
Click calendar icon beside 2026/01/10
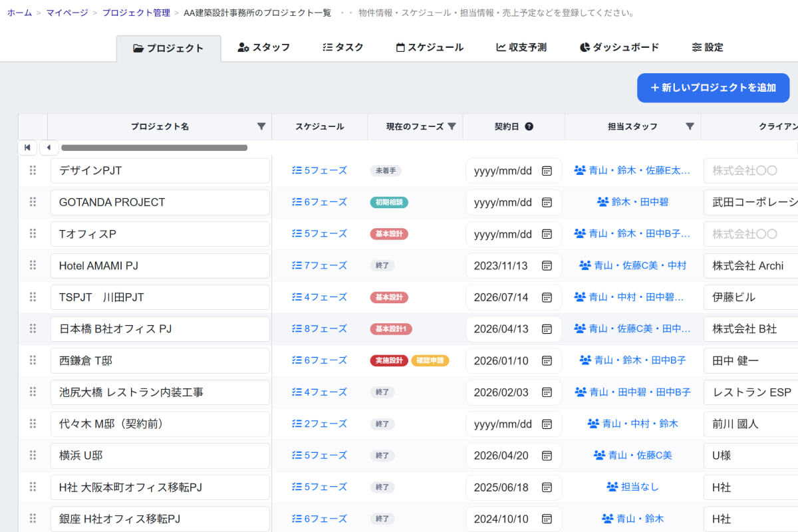(x=547, y=360)
